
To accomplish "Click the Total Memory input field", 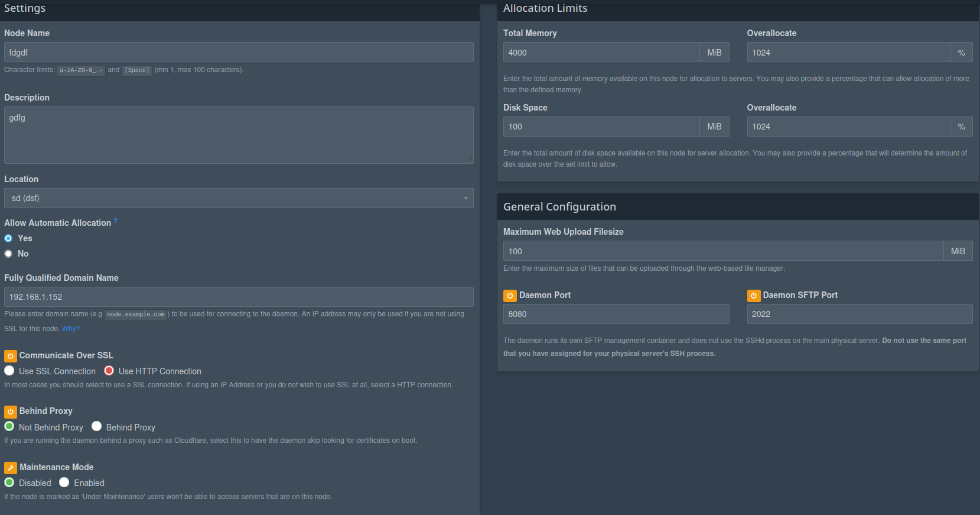I will pos(601,52).
